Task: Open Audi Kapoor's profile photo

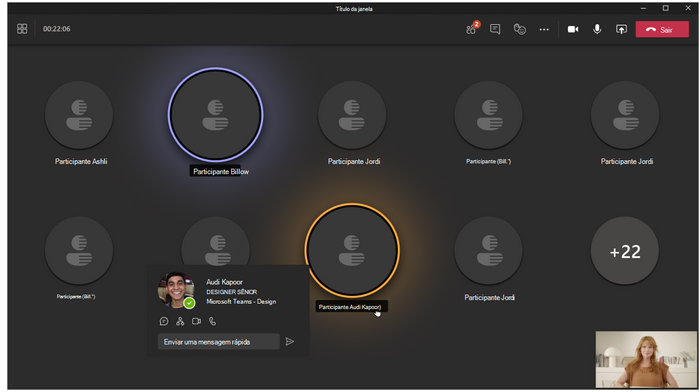Action: point(175,289)
